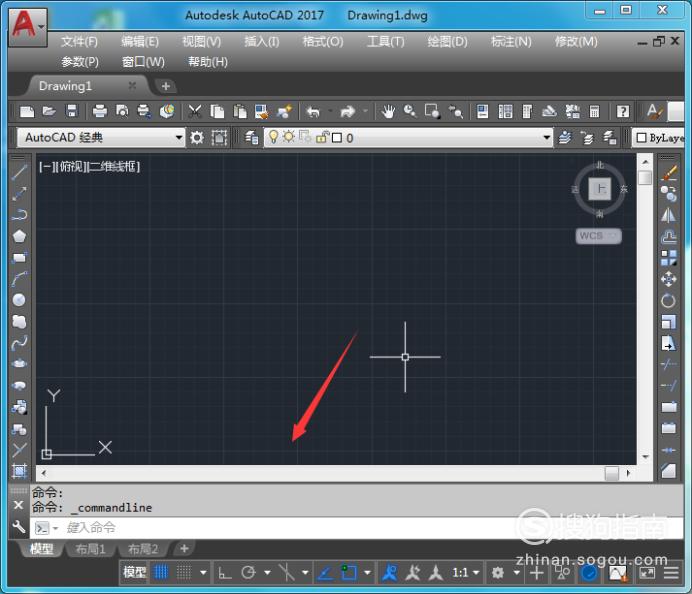Select the Arc draw tool
Screen dimensions: 692x594
tap(19, 279)
